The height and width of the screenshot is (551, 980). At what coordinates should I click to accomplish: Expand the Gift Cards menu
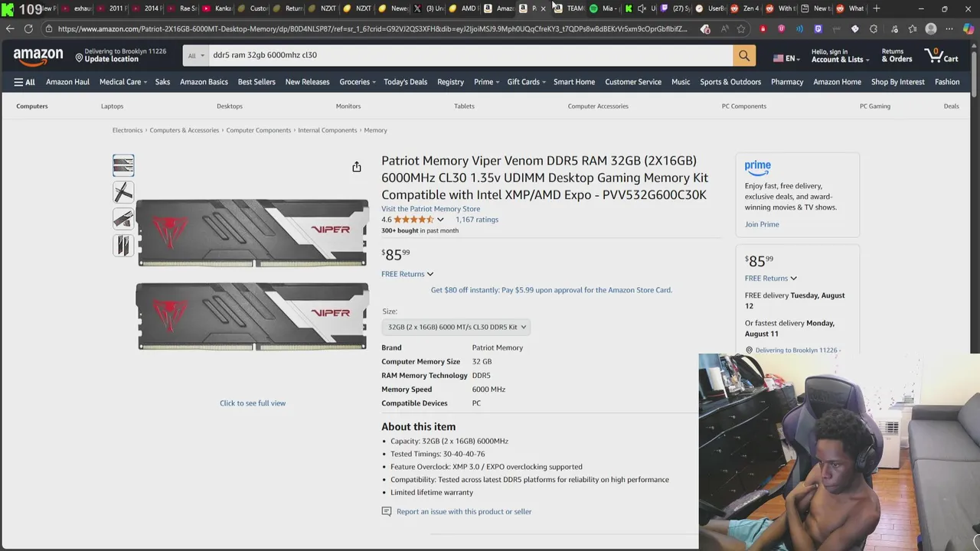pyautogui.click(x=526, y=82)
